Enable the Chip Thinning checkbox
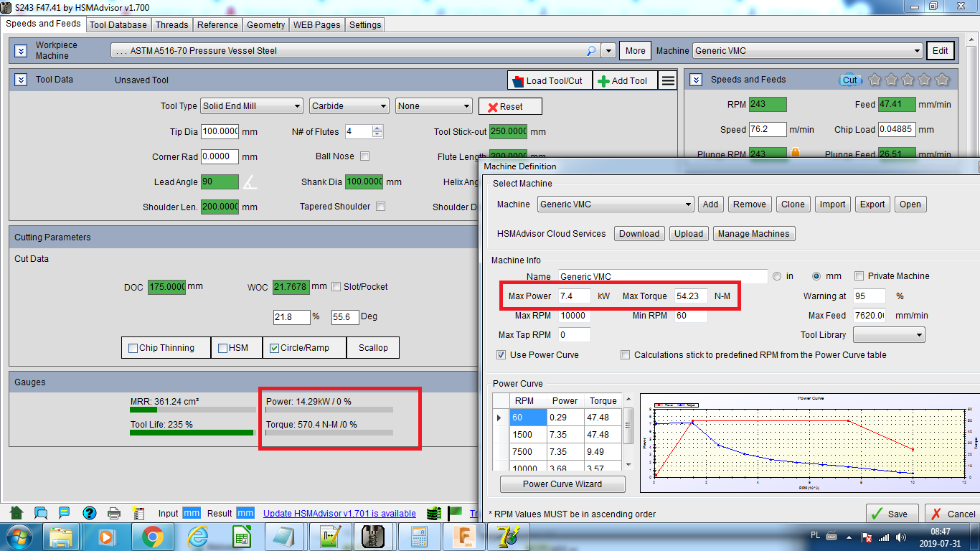Image resolution: width=980 pixels, height=551 pixels. (133, 348)
